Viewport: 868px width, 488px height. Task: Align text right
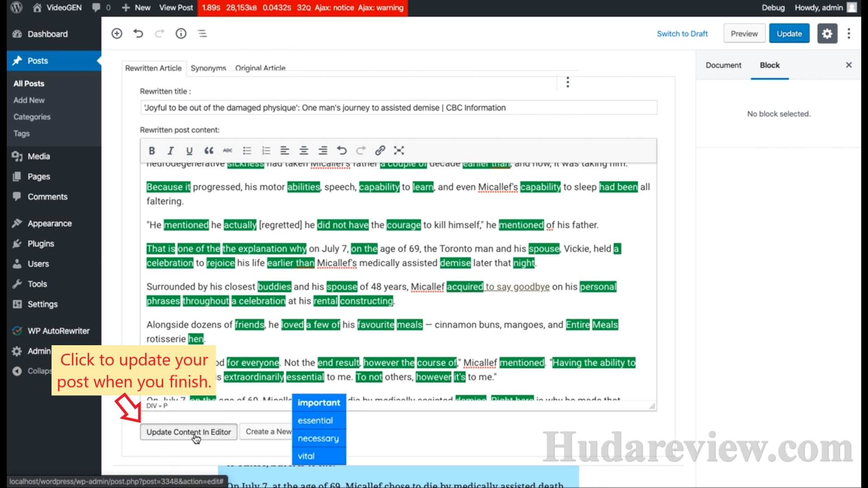323,150
